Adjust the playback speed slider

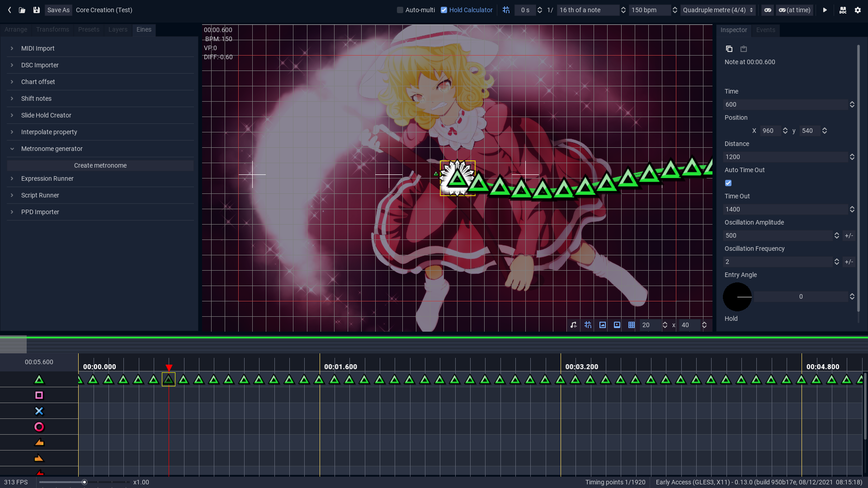[84, 482]
